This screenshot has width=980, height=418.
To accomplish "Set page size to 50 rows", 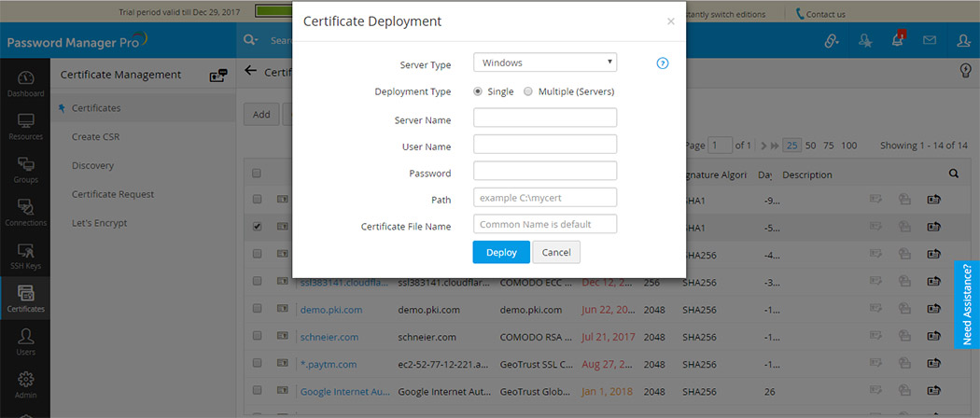I will click(811, 146).
